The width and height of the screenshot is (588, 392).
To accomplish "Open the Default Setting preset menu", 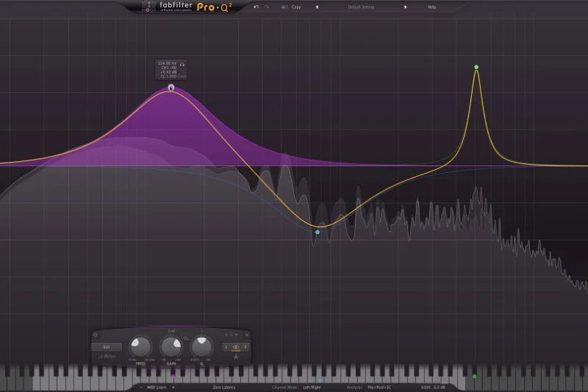I will [361, 7].
